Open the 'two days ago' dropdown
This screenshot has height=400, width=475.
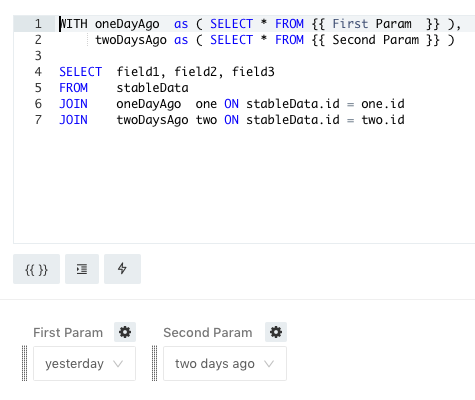click(x=225, y=363)
